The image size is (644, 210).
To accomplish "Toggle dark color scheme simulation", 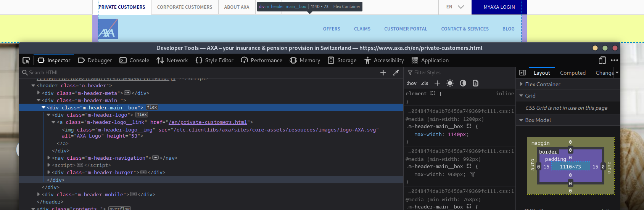I will [463, 83].
